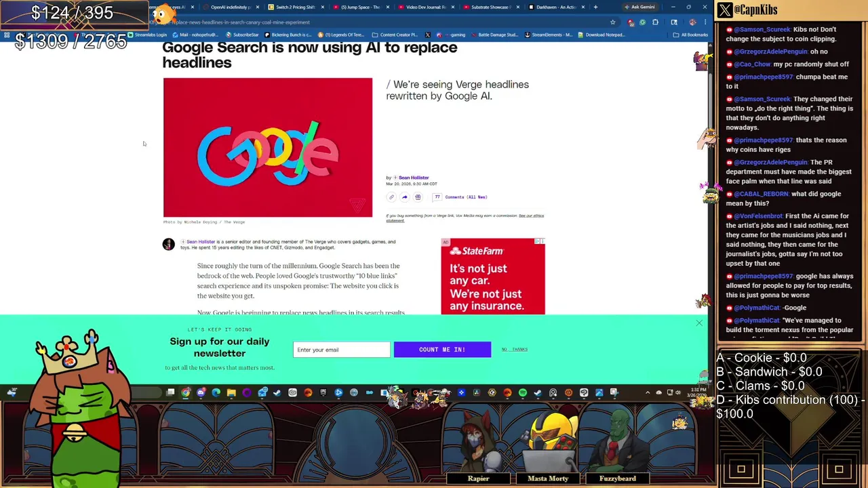
Task: Click the share arrow icon
Action: coord(404,197)
